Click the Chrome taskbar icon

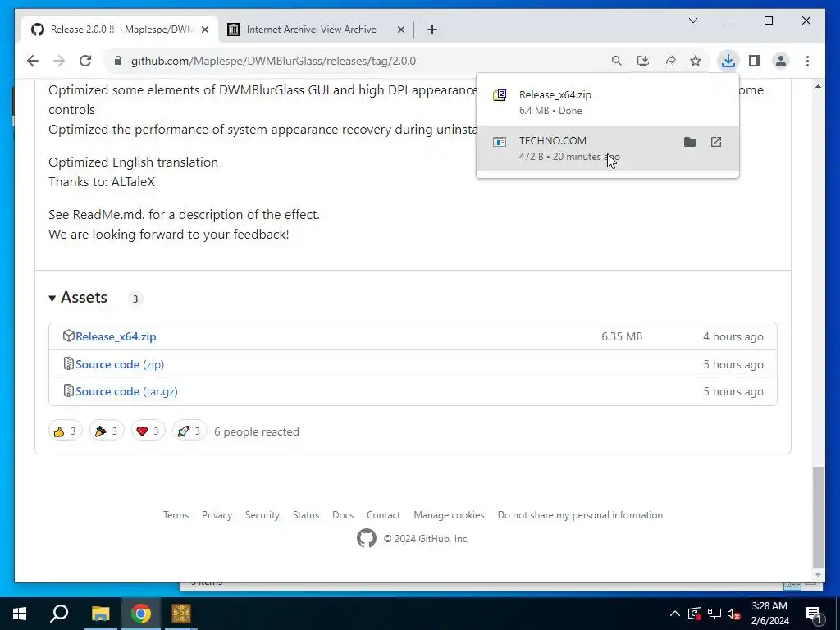[141, 614]
